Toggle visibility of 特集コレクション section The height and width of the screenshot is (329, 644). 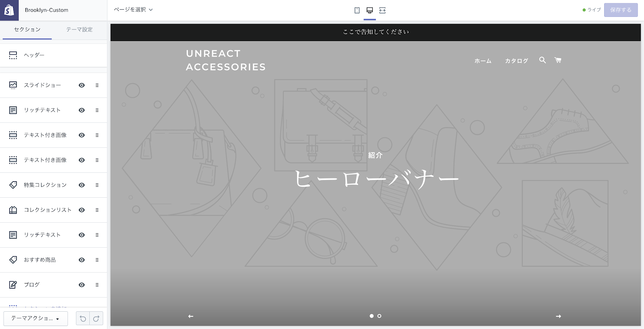tap(82, 185)
